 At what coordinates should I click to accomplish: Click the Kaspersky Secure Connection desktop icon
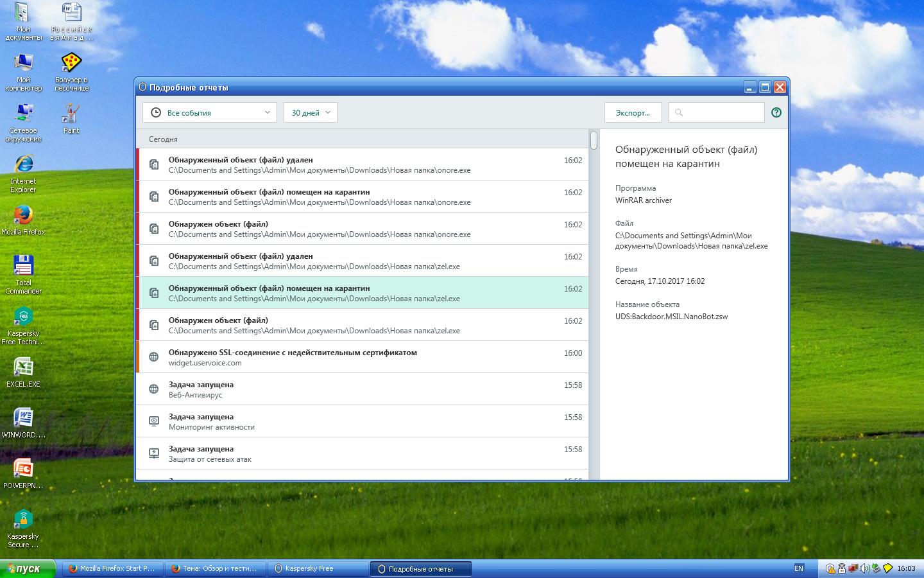point(23,520)
